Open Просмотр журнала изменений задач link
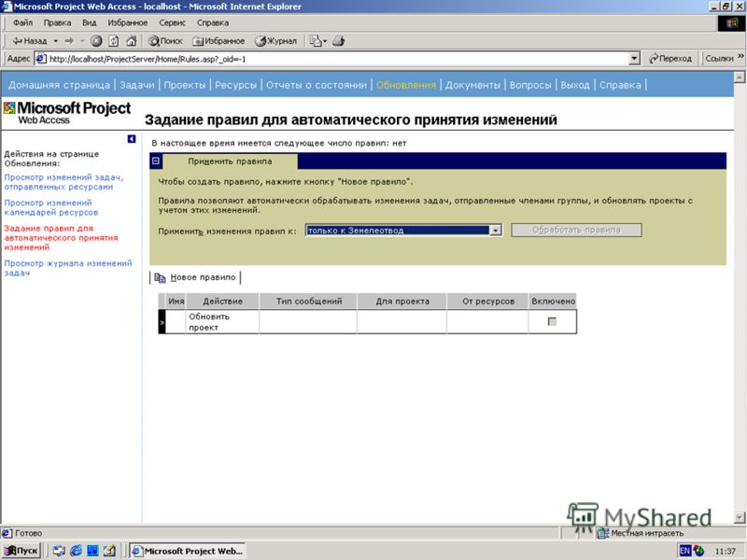747x560 pixels. tap(68, 268)
